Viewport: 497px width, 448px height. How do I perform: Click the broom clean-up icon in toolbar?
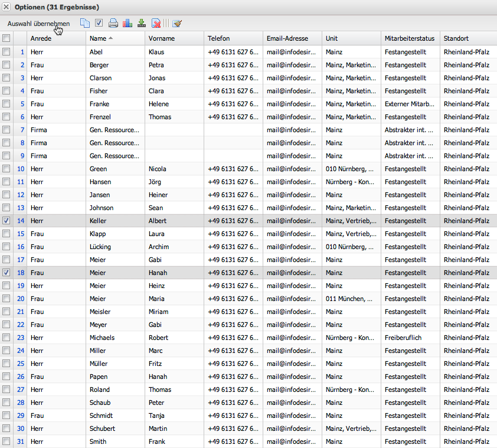[176, 24]
